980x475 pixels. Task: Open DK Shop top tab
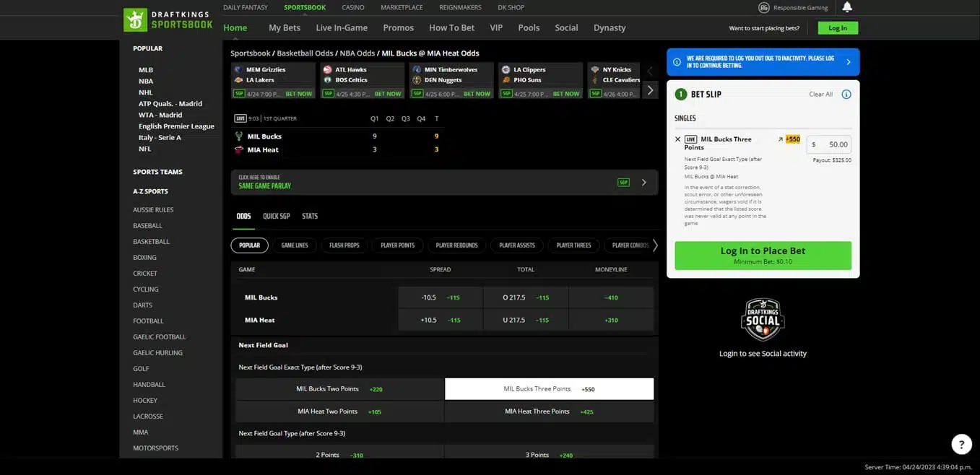(x=511, y=7)
